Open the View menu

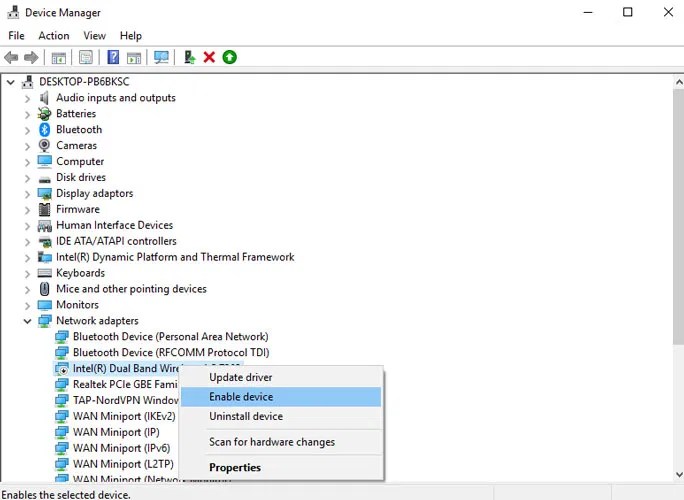click(94, 35)
